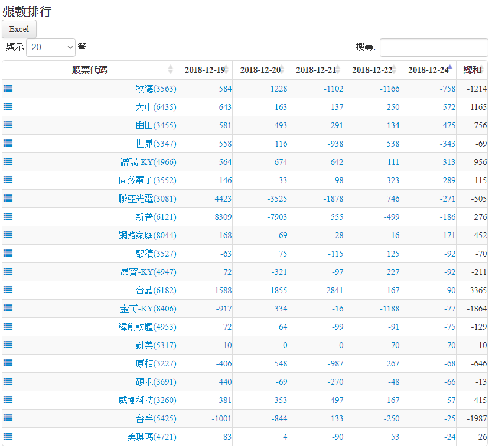Click the list icon beside 聯亞光電(3081)

point(8,198)
